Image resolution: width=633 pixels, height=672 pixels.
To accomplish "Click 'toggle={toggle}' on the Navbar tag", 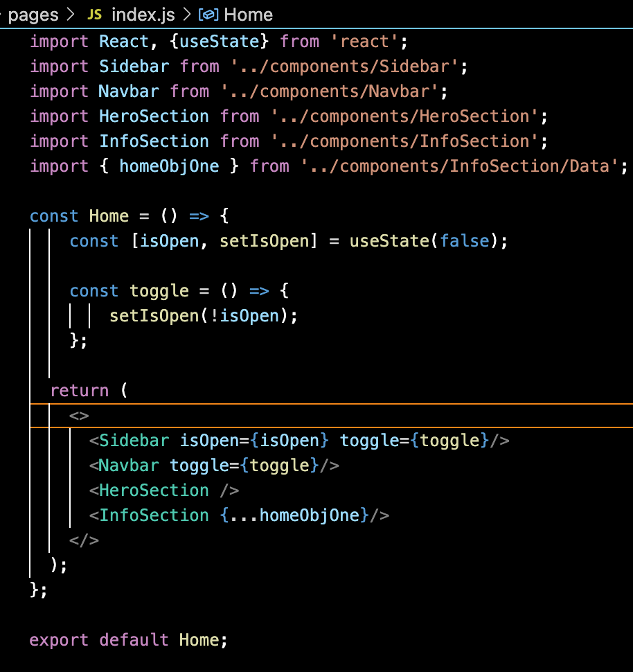I will [x=244, y=466].
